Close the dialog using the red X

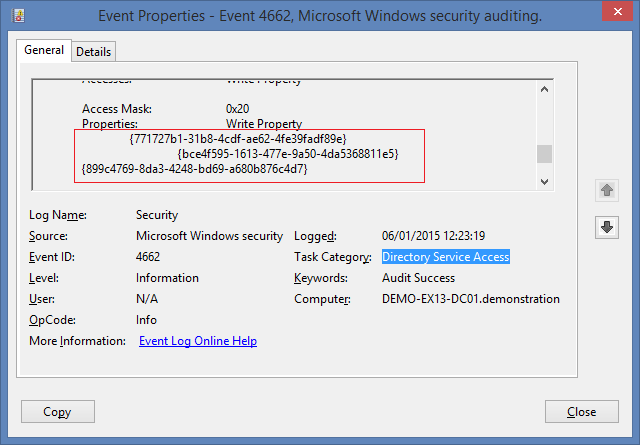[x=612, y=13]
